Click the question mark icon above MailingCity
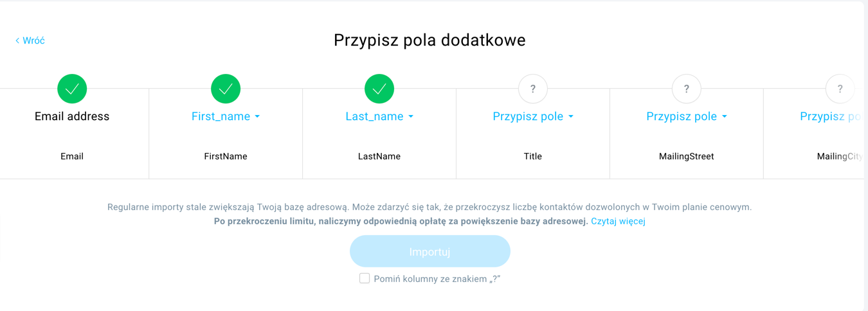Screen dimensions: 868x311 pos(840,89)
